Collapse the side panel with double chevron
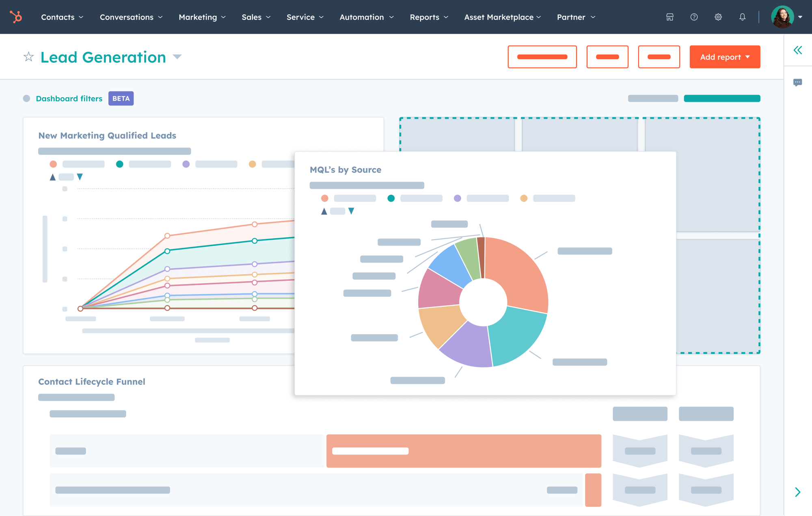This screenshot has width=812, height=516. click(x=798, y=50)
